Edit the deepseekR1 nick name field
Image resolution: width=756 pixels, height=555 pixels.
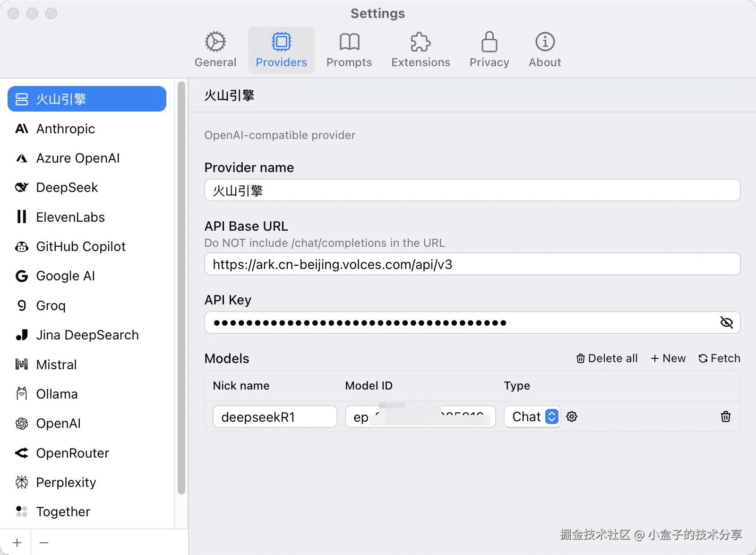(275, 416)
